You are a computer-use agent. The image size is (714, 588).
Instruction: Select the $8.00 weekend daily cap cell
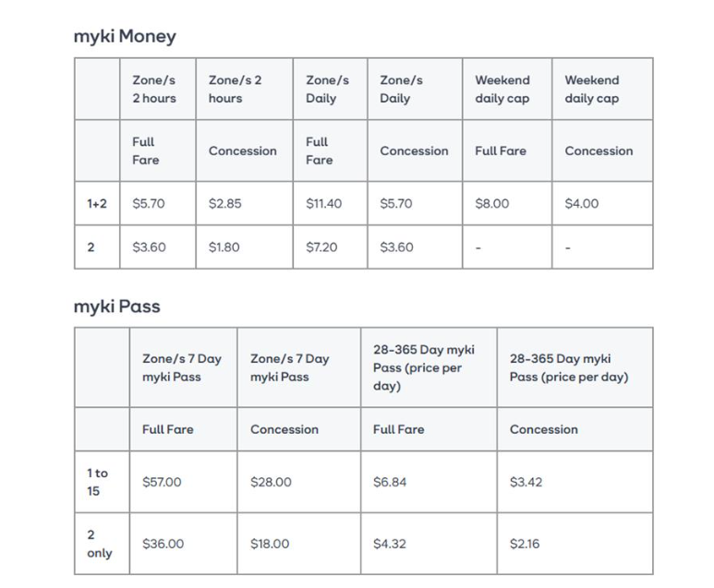point(491,203)
